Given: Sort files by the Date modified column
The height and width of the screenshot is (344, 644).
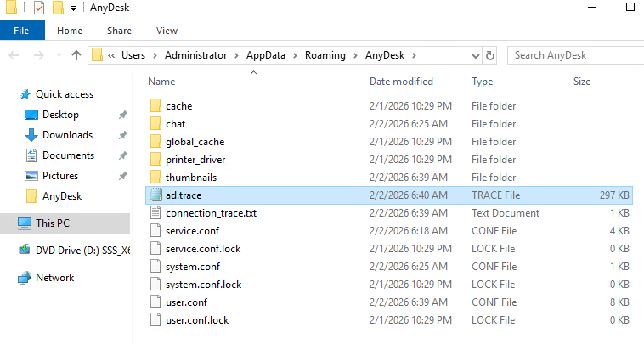Looking at the screenshot, I should coord(401,82).
